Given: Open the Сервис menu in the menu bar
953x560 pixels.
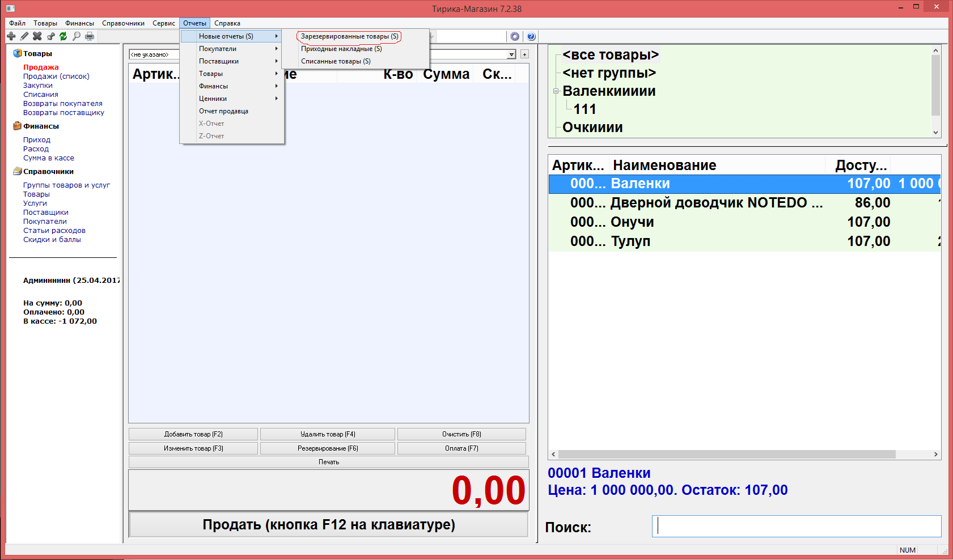Looking at the screenshot, I should point(164,23).
